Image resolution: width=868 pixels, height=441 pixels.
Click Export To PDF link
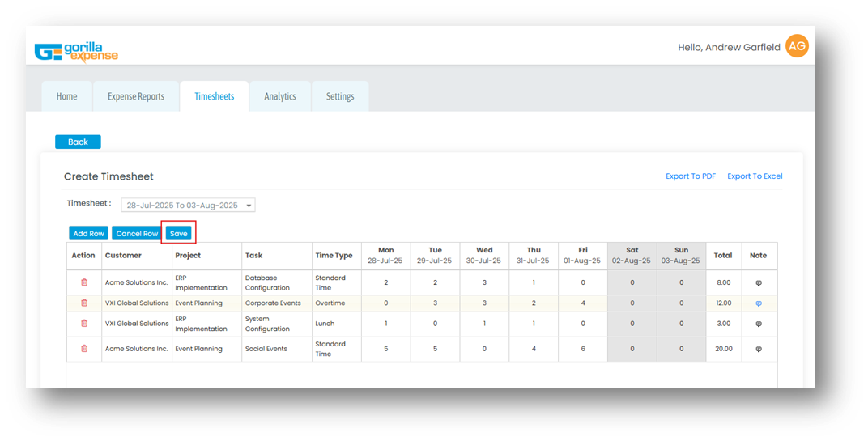(x=691, y=176)
